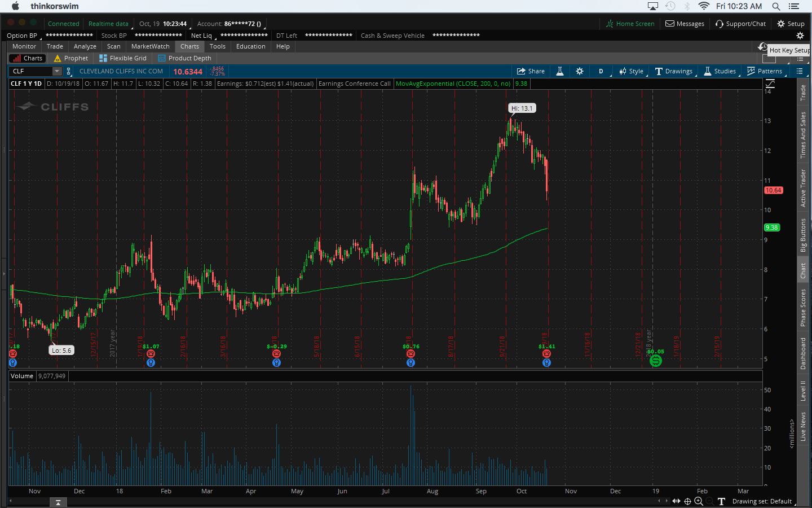Open chart settings gear beside the D timeframe
The width and height of the screenshot is (812, 508).
pyautogui.click(x=580, y=71)
